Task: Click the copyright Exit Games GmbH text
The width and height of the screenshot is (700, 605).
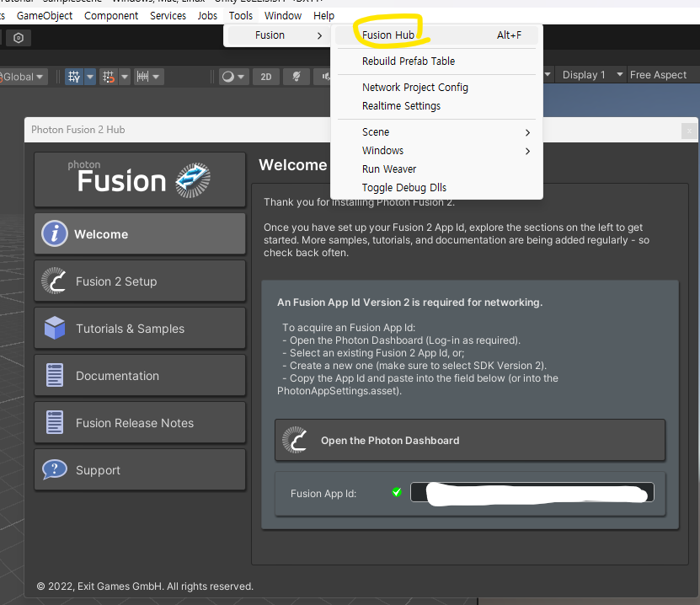Action: click(145, 586)
